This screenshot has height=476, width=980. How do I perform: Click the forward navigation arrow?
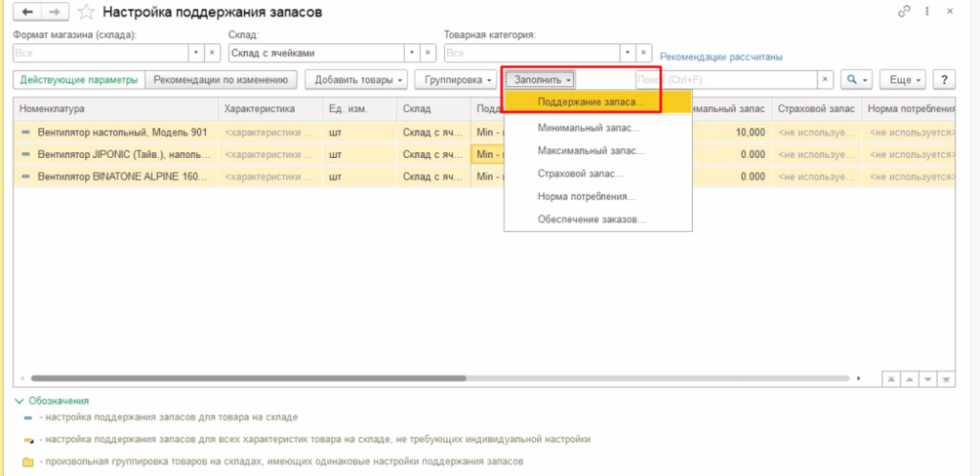click(53, 12)
